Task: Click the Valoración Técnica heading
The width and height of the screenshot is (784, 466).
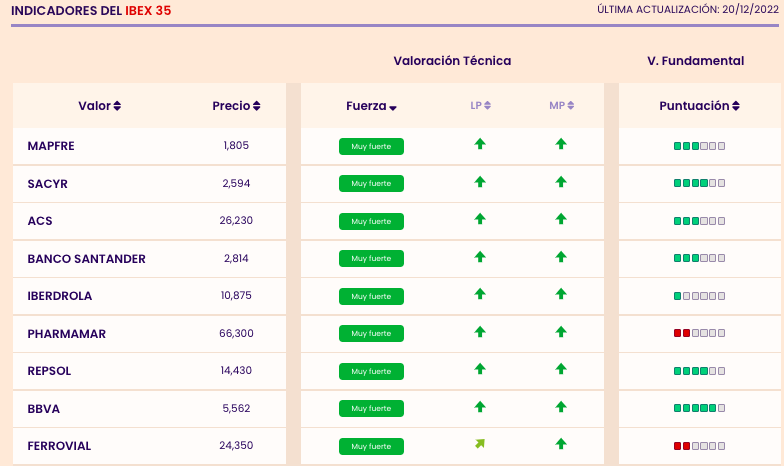Action: point(452,61)
